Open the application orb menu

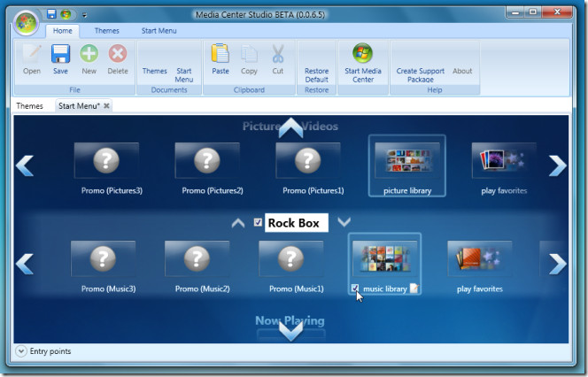pos(26,23)
